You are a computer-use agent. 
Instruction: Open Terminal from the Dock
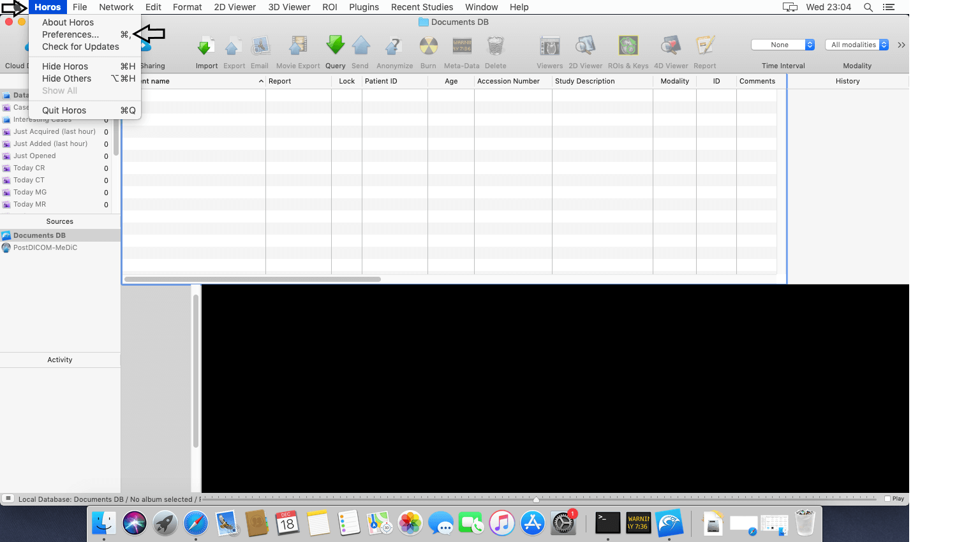tap(607, 524)
